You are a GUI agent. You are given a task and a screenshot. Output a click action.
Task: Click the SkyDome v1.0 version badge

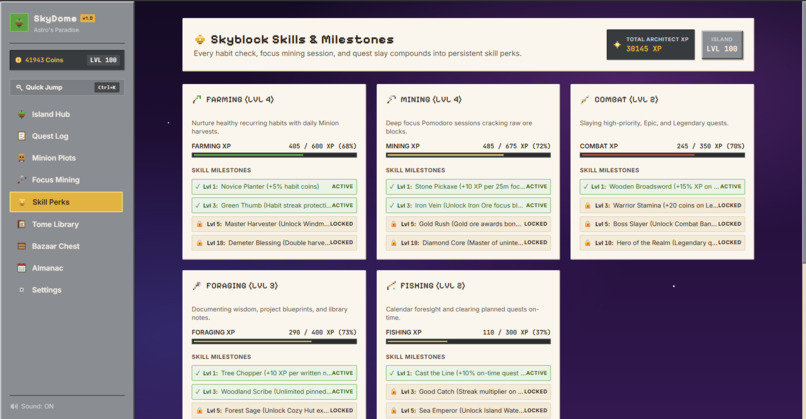pyautogui.click(x=87, y=19)
